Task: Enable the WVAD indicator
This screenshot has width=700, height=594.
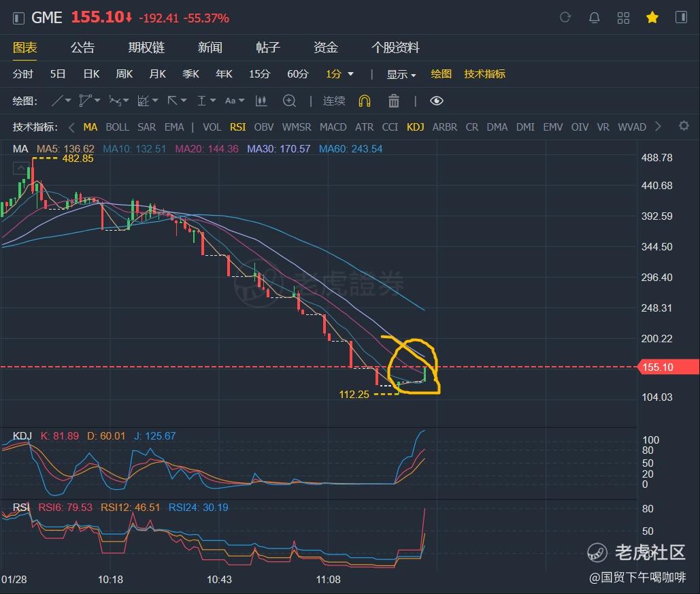Action: [632, 127]
